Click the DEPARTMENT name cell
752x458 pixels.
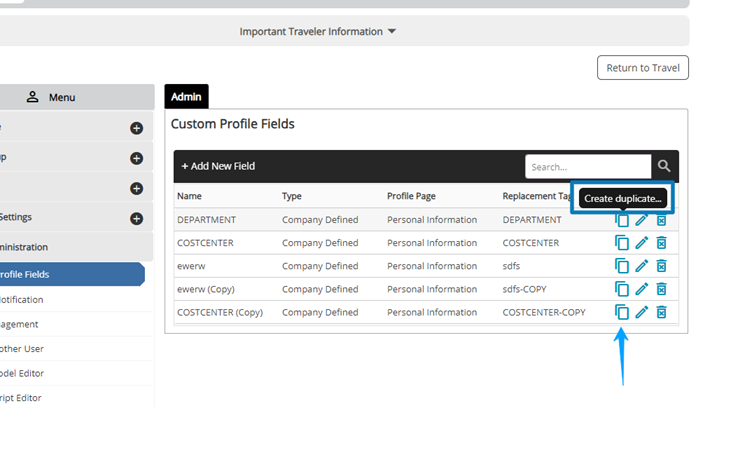[206, 220]
